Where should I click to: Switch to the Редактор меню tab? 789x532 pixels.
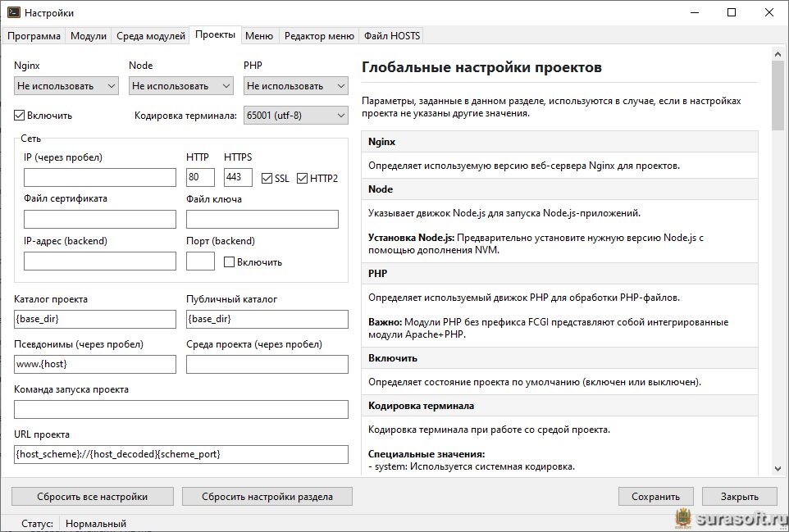point(319,35)
